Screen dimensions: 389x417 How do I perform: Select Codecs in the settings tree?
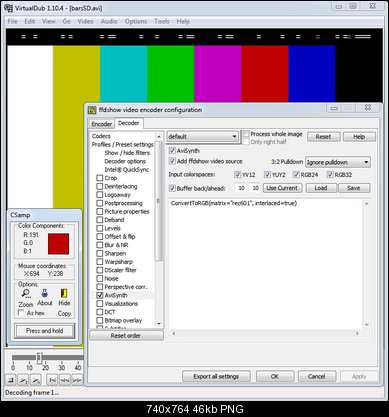[101, 136]
